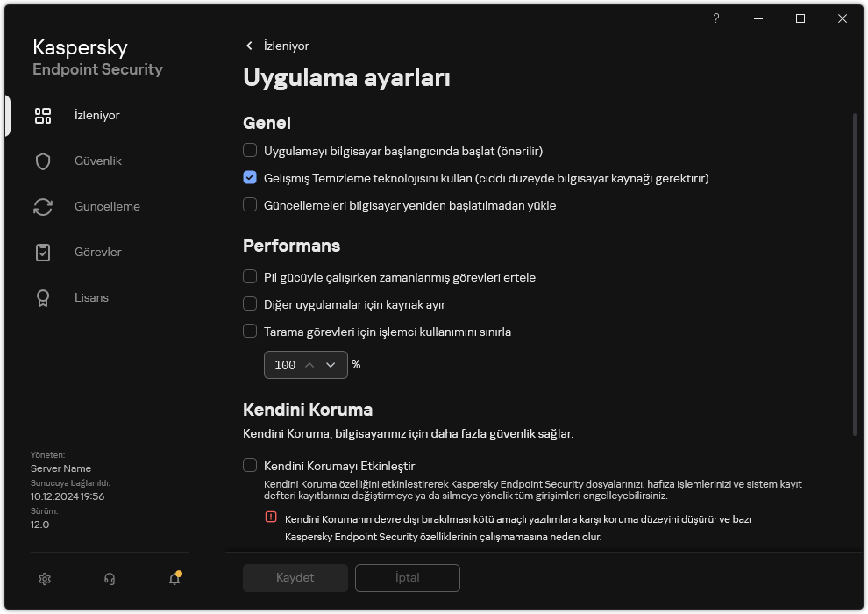Check Pil gücüyle çalışırken görevleri ertele

[x=249, y=277]
